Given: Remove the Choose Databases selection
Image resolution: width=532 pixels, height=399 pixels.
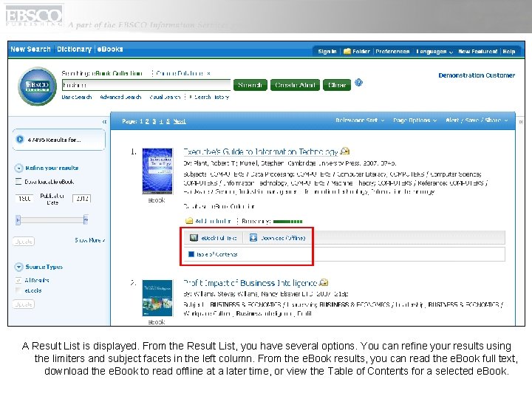Looking at the screenshot, I should tap(208, 73).
